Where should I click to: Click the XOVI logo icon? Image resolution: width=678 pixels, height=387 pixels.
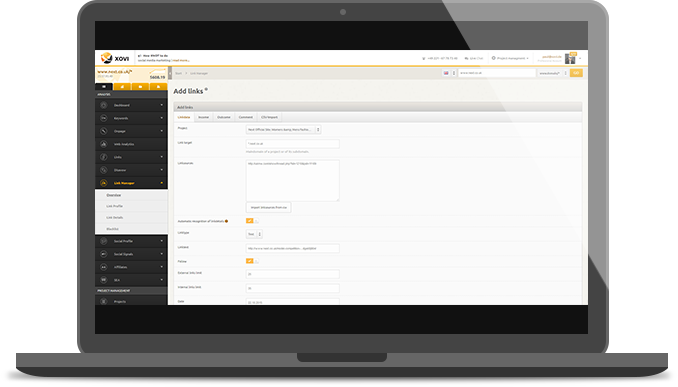[106, 58]
